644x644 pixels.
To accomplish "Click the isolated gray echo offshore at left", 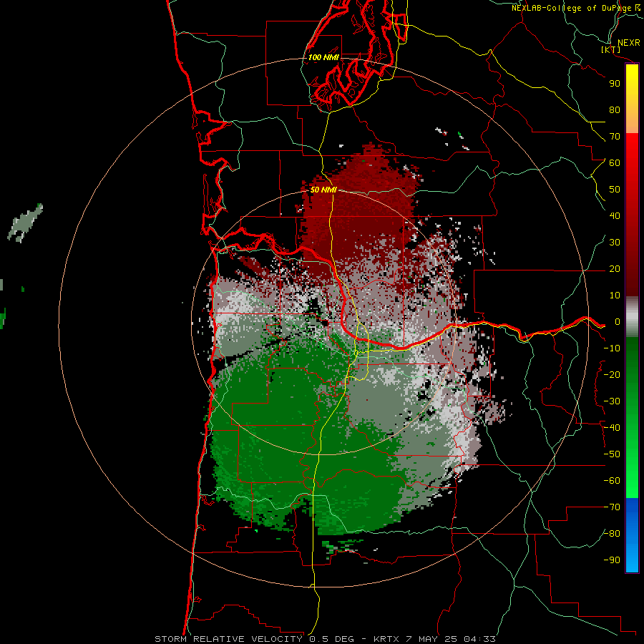I will point(26,223).
